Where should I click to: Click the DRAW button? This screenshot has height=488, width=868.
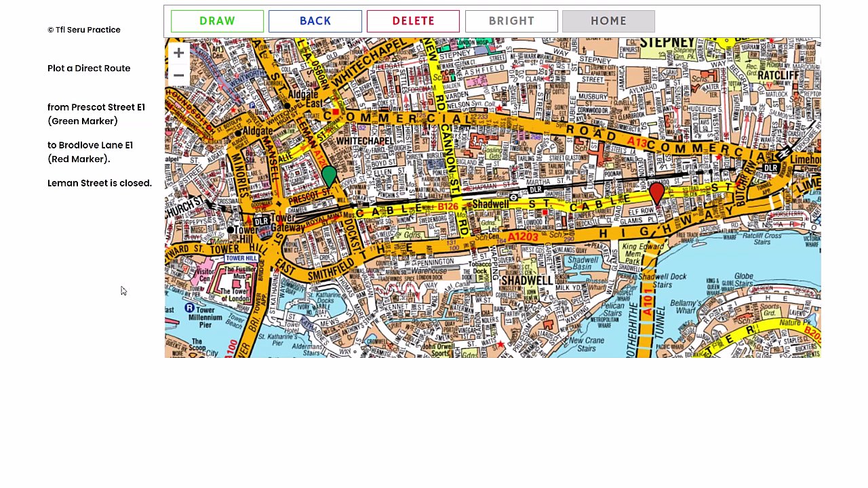[217, 21]
